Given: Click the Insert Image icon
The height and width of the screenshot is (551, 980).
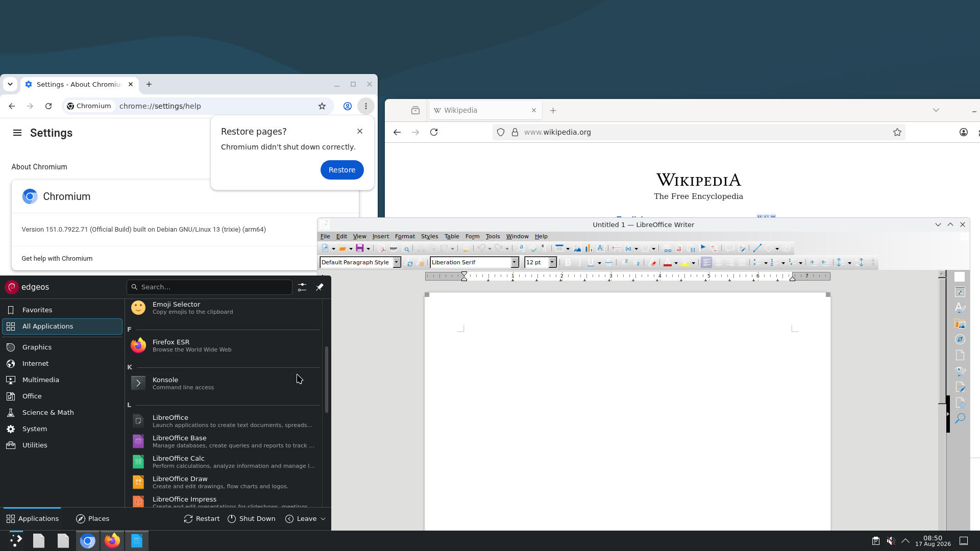Looking at the screenshot, I should pyautogui.click(x=577, y=248).
